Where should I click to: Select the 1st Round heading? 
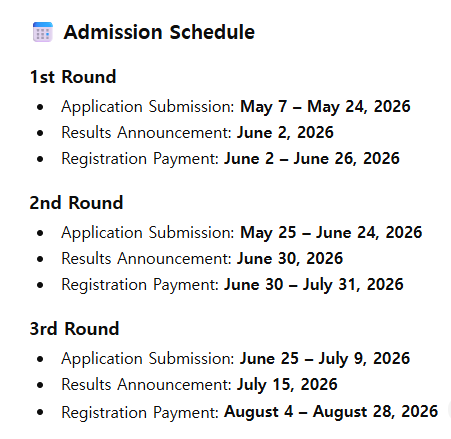73,77
